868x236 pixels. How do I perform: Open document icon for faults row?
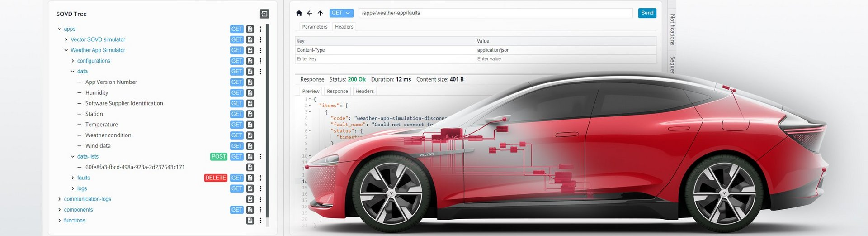pos(250,178)
